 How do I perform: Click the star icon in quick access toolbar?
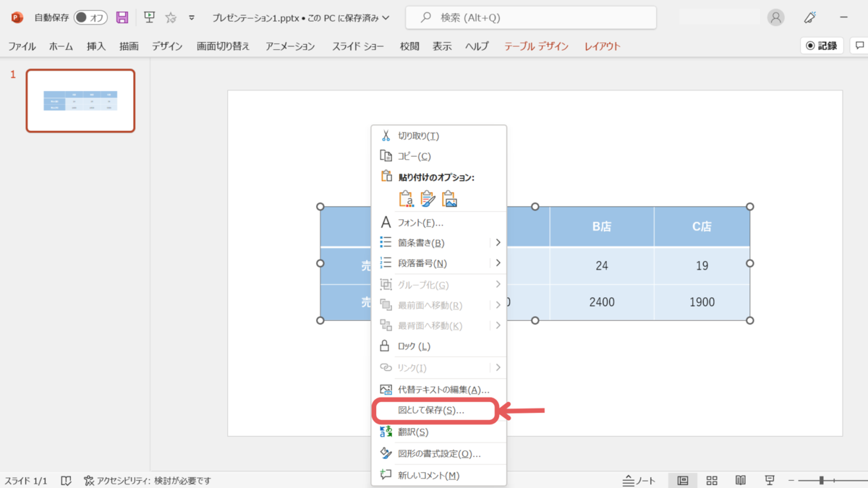(x=171, y=17)
